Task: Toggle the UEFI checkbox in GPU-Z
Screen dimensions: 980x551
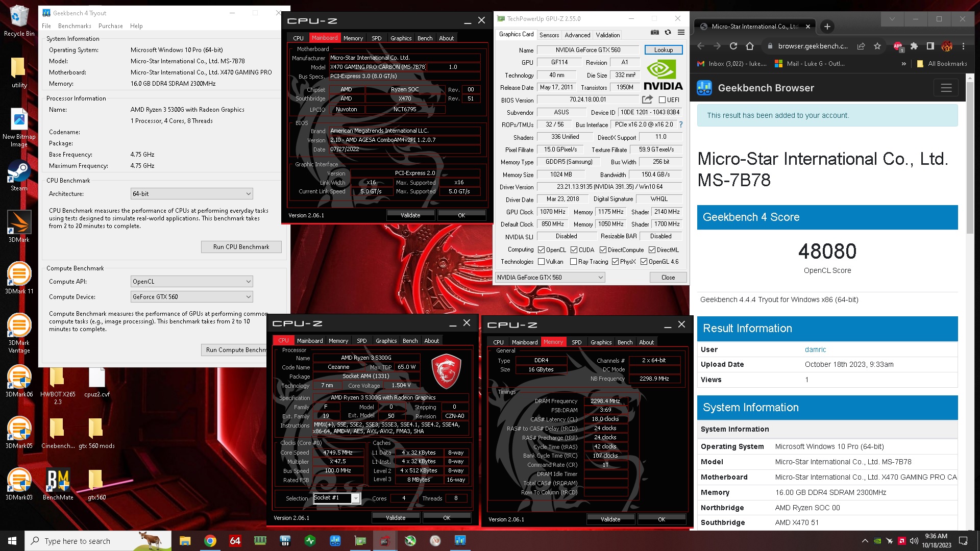Action: pos(662,100)
